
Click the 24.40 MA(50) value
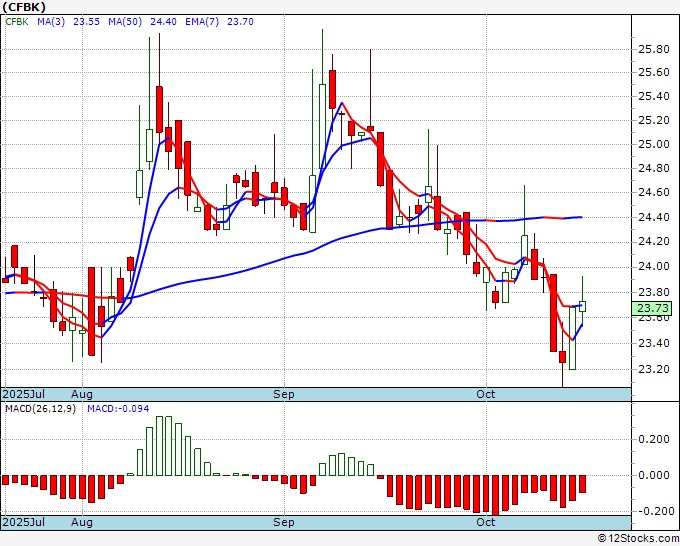[163, 22]
